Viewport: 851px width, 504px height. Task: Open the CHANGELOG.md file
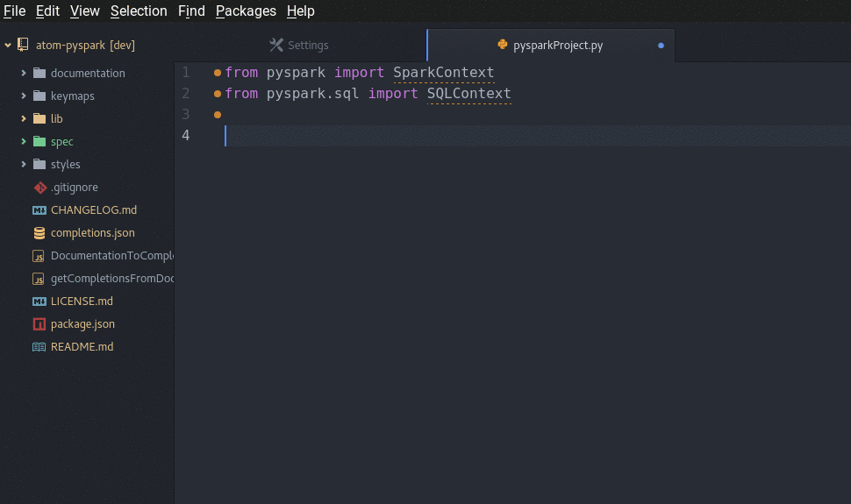click(94, 210)
